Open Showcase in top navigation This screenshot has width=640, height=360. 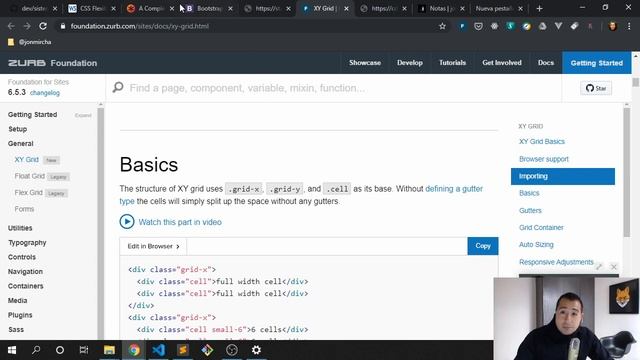365,63
